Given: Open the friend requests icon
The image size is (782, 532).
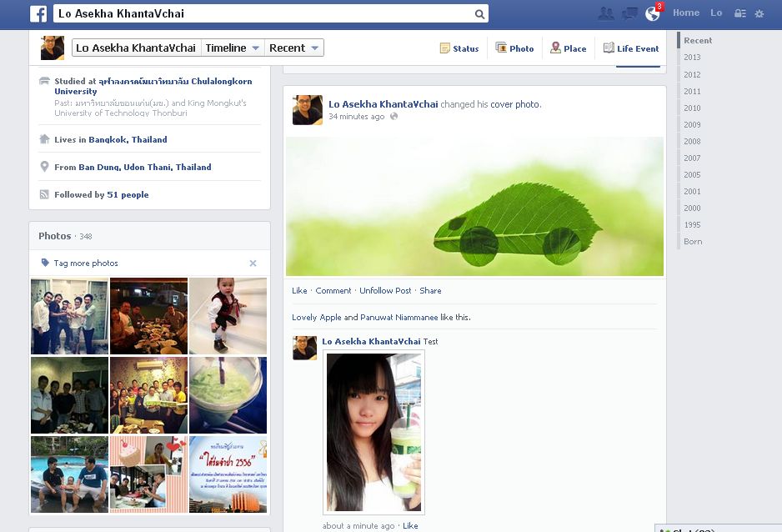Looking at the screenshot, I should tap(606, 13).
